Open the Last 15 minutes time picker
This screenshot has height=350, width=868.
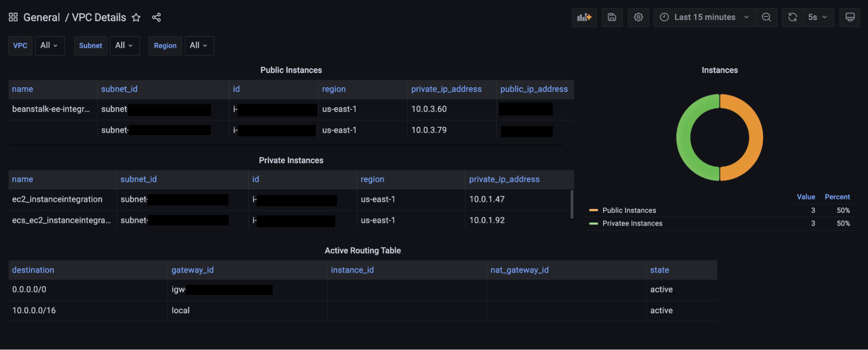[x=705, y=17]
